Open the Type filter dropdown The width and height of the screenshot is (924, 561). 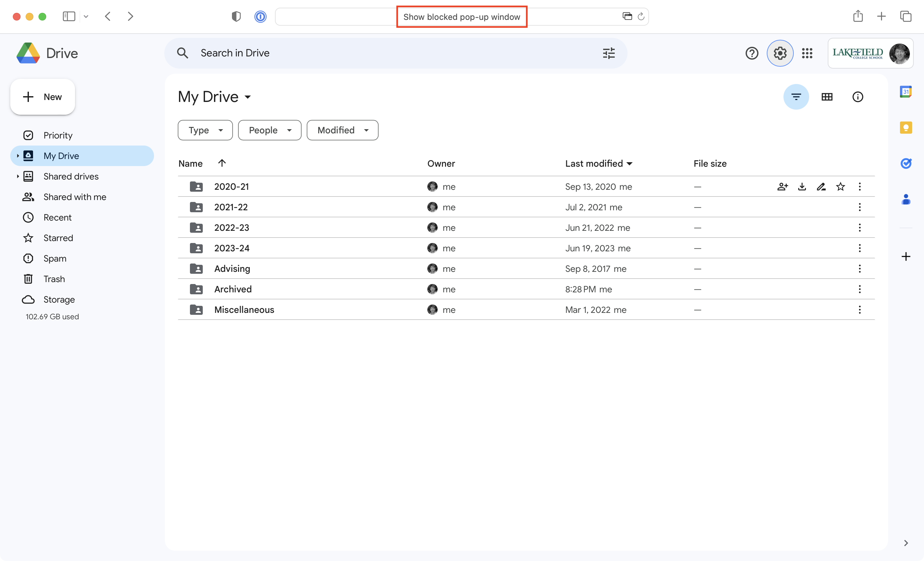click(x=205, y=130)
